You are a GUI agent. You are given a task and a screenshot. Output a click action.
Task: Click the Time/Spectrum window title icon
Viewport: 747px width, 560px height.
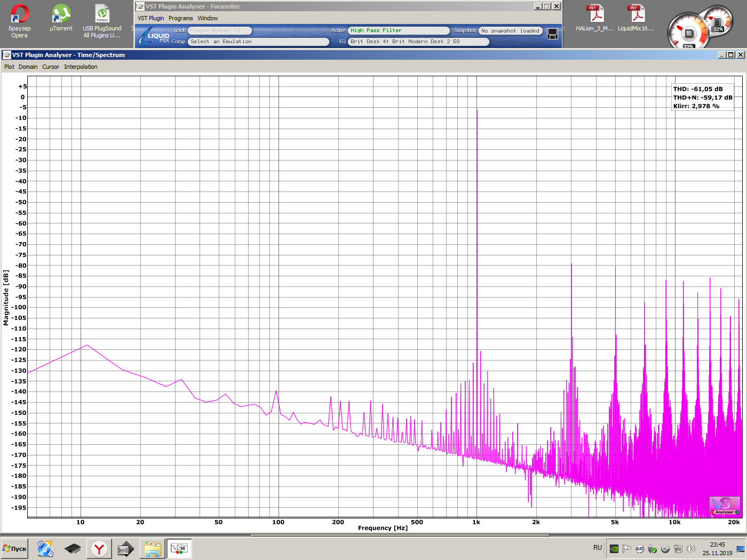tap(7, 55)
